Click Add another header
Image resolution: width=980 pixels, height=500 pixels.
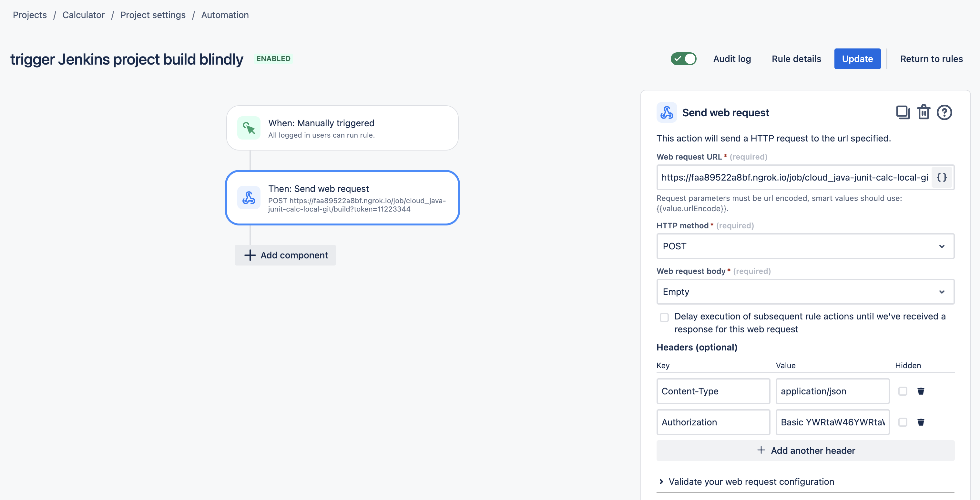click(x=805, y=451)
